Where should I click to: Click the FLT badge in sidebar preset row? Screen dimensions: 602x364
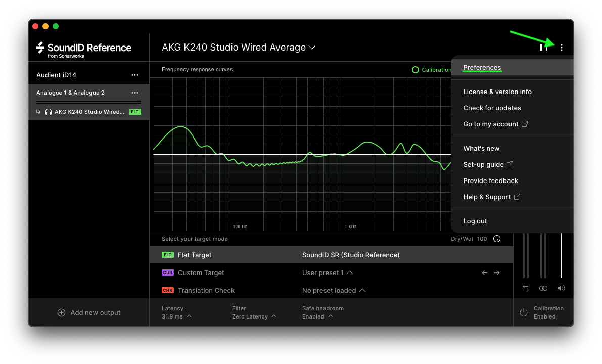[x=135, y=112]
